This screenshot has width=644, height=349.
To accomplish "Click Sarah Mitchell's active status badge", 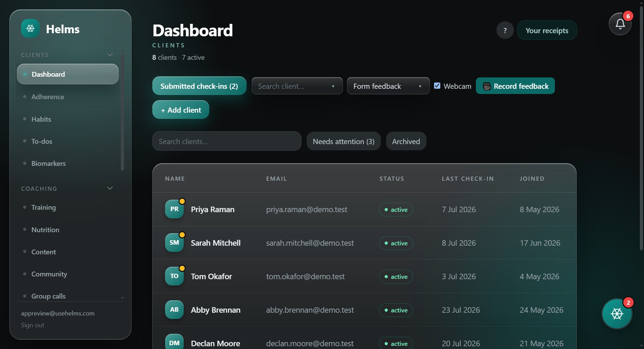I will [x=396, y=243].
